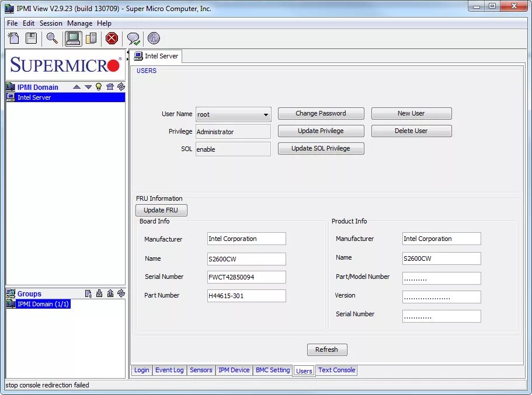Click the Change Password button
This screenshot has height=395, width=532.
tap(321, 113)
